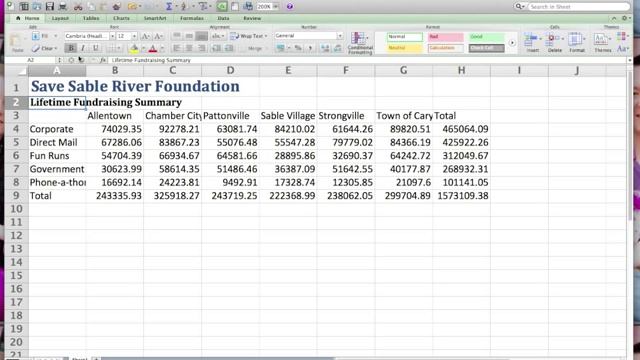Click the Increase Decimal icon
640x360 pixels.
pos(325,48)
